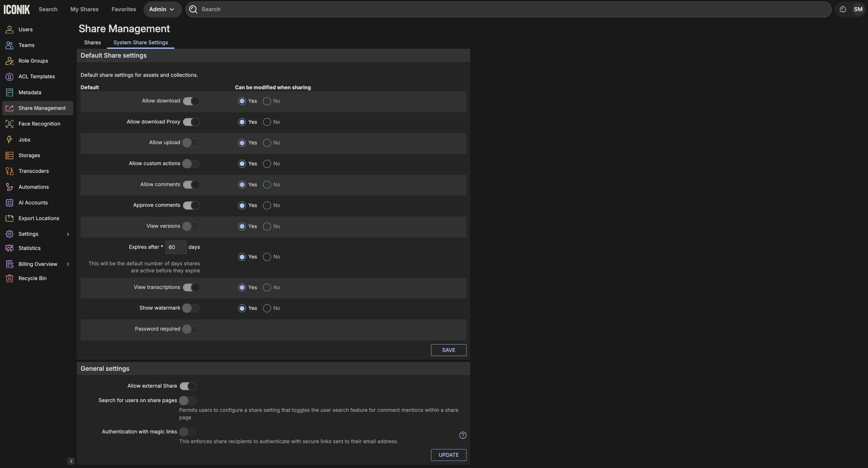The height and width of the screenshot is (468, 868).
Task: Enable the Allow upload toggle
Action: point(191,143)
